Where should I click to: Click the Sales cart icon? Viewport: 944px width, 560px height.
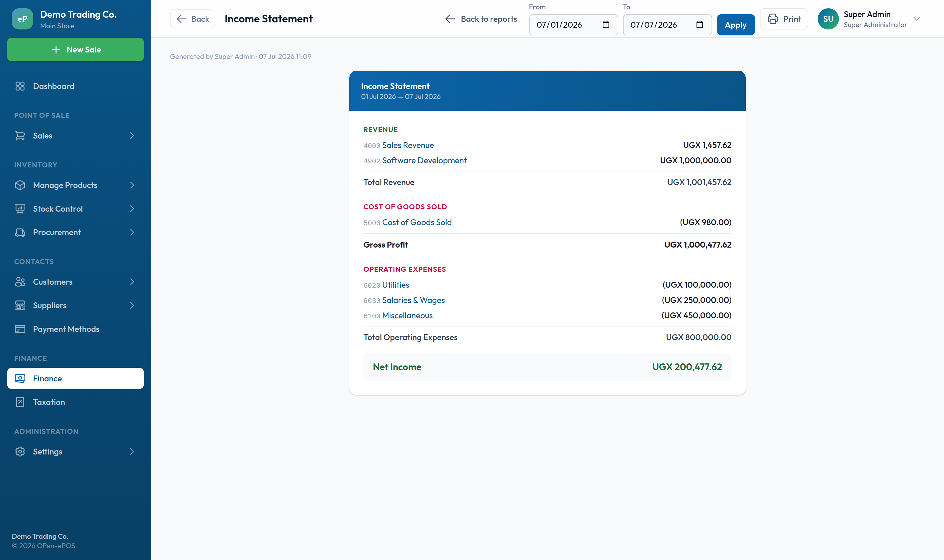click(x=20, y=136)
